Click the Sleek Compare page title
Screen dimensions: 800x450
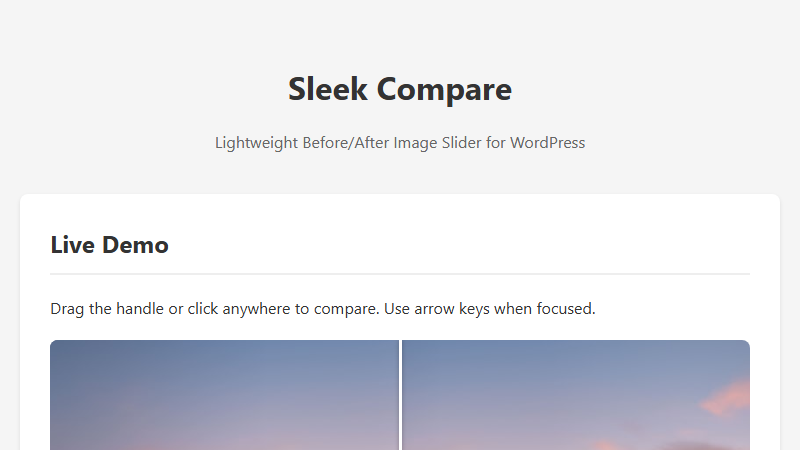coord(400,89)
